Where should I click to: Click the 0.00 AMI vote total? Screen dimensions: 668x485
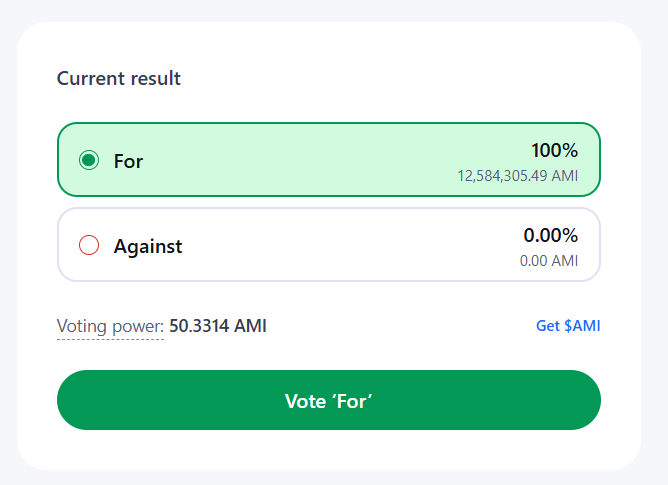549,261
